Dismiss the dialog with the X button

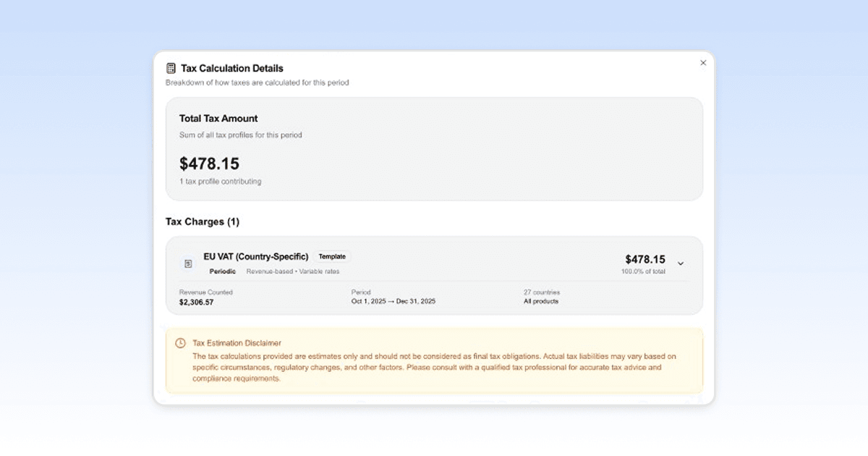(702, 62)
